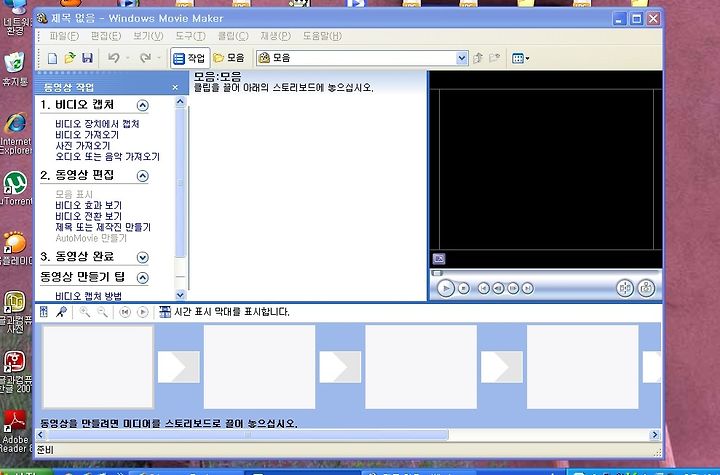Click the preview Forward button
The width and height of the screenshot is (720, 475).
pos(528,288)
